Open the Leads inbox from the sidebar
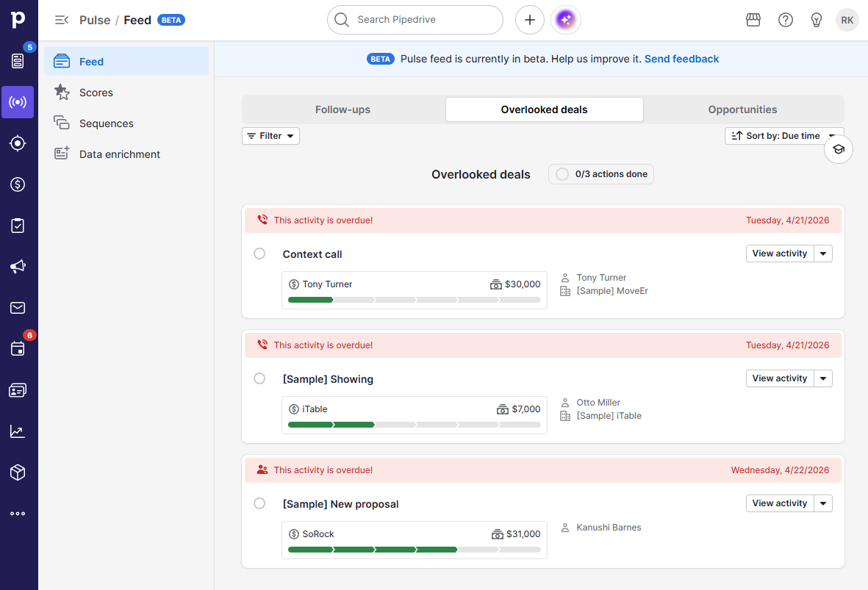 (x=18, y=61)
